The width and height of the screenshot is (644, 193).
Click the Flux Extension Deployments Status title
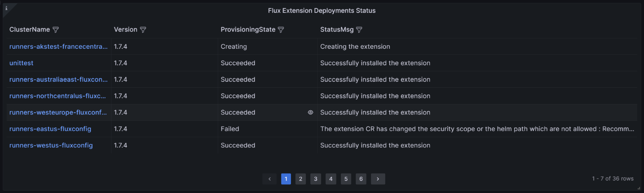[322, 11]
